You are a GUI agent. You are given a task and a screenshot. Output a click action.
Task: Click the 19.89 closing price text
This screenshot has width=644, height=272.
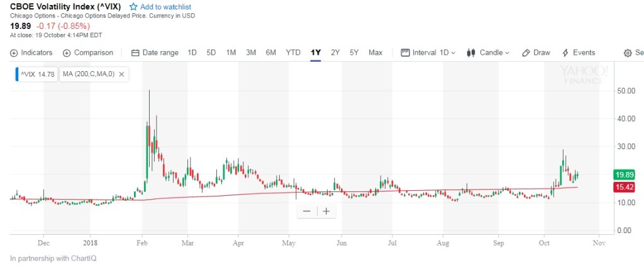pyautogui.click(x=20, y=26)
